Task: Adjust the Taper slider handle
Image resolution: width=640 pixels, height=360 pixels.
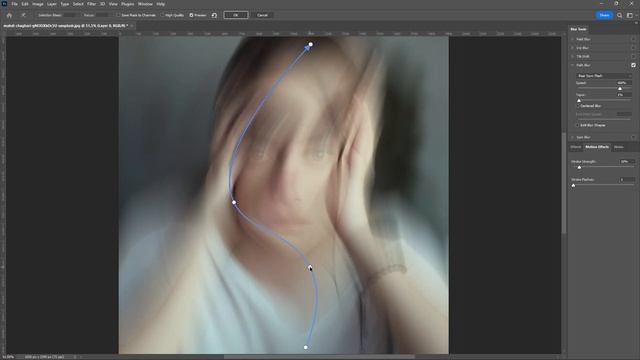Action: [579, 100]
